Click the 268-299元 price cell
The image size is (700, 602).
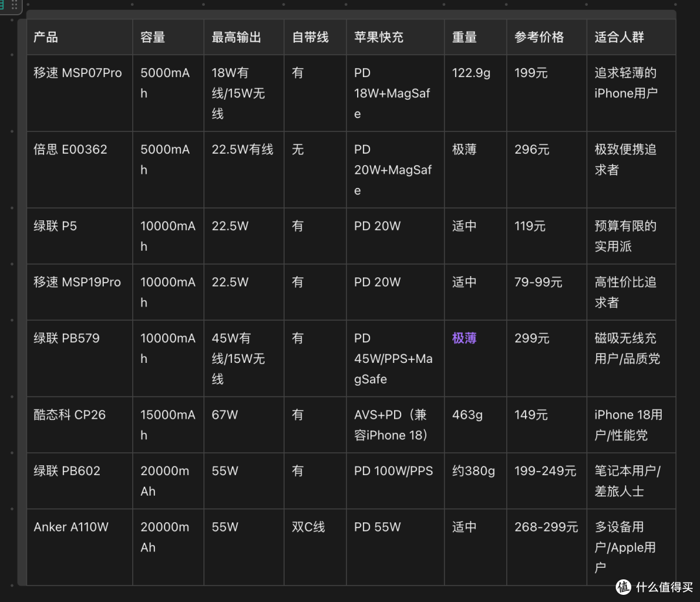(x=546, y=548)
